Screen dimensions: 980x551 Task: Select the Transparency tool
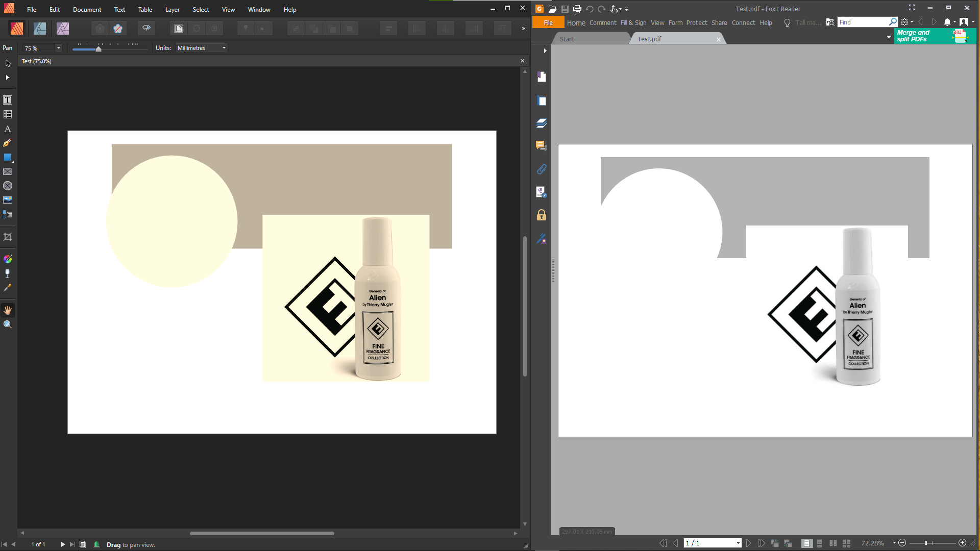click(x=8, y=273)
